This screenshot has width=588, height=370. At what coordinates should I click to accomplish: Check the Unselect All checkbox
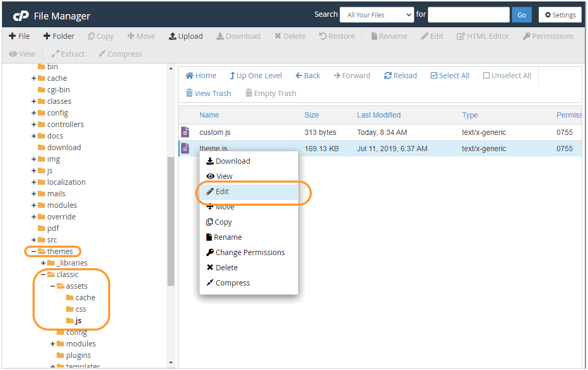pos(486,75)
